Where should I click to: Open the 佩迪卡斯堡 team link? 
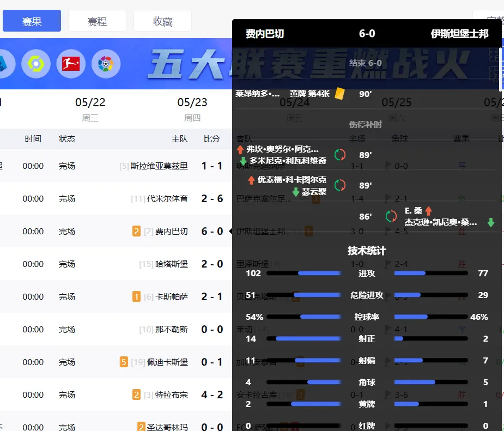coord(167,362)
